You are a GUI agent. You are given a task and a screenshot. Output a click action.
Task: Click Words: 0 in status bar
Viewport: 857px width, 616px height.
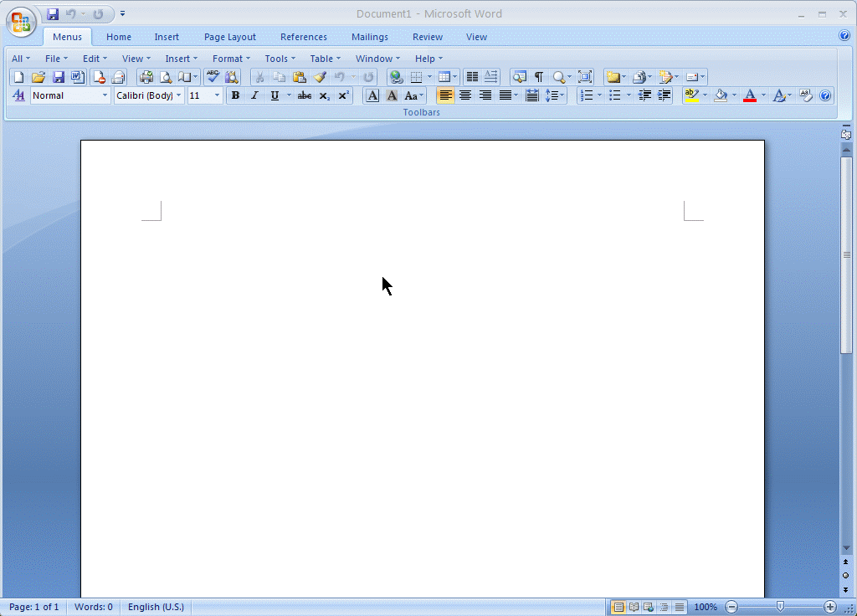pyautogui.click(x=94, y=607)
